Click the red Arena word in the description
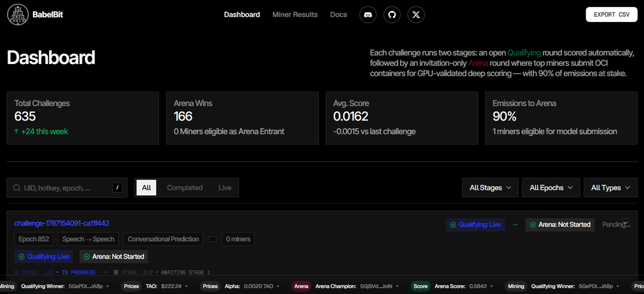 (478, 63)
